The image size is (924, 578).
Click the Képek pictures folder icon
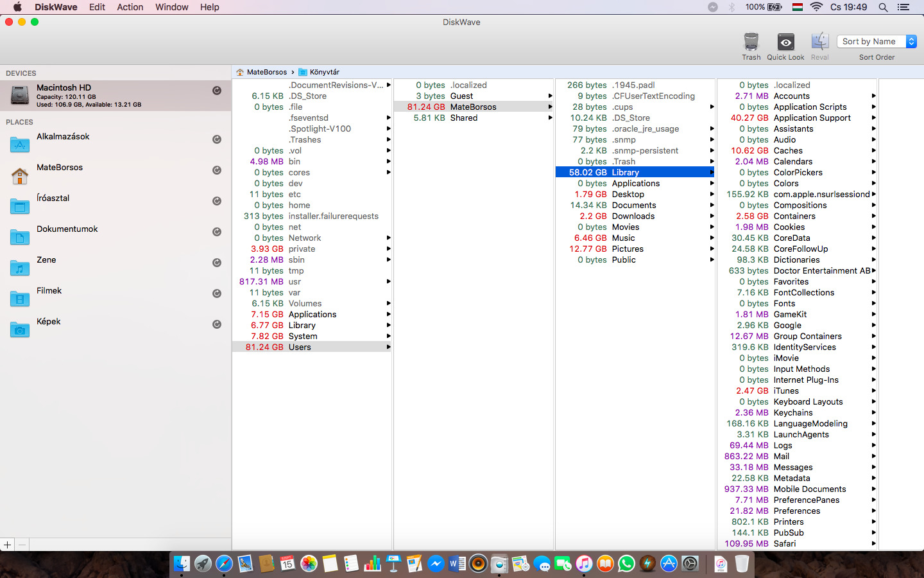(x=20, y=329)
